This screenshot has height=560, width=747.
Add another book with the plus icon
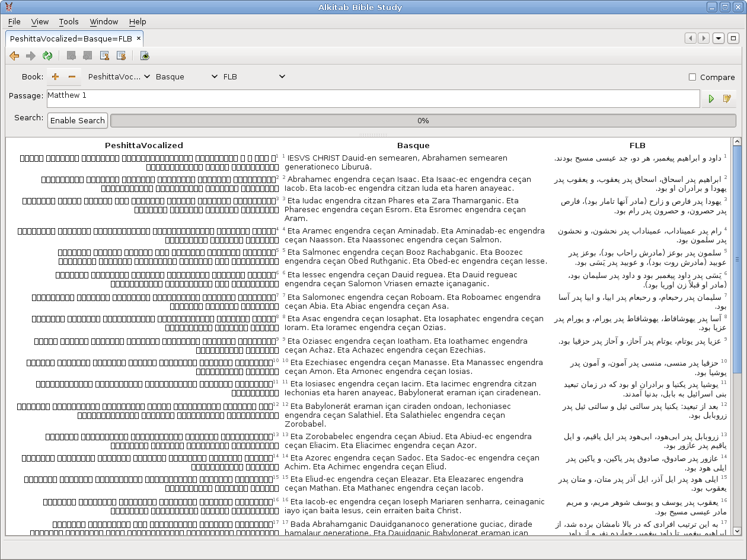(x=56, y=76)
